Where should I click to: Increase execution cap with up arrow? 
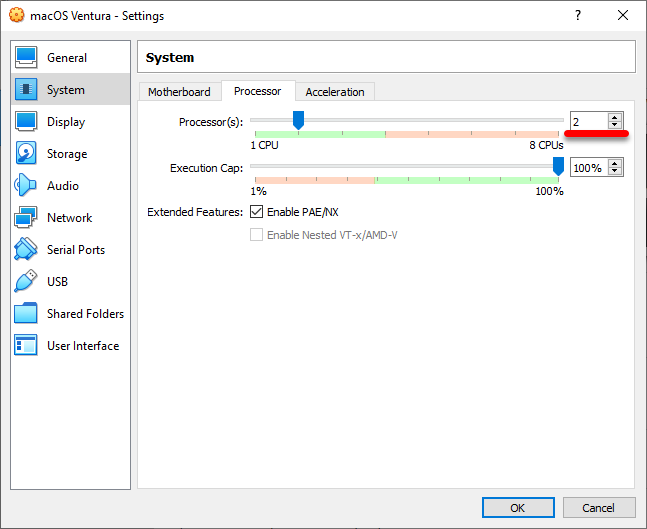pyautogui.click(x=615, y=163)
